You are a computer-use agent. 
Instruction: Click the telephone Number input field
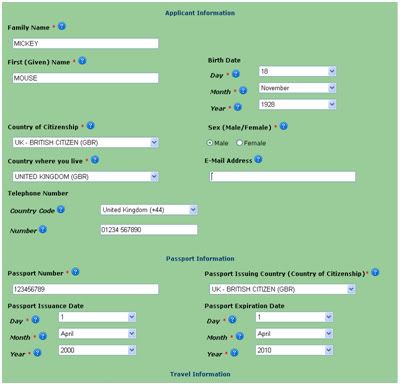click(149, 230)
